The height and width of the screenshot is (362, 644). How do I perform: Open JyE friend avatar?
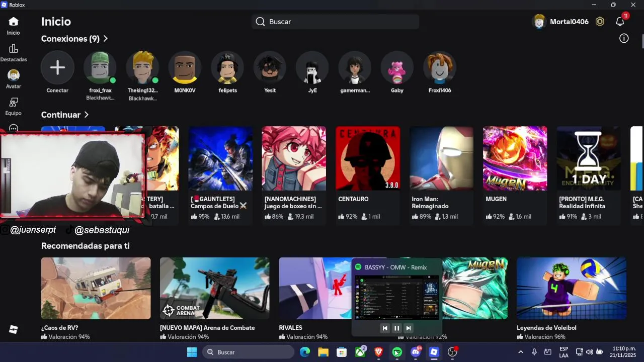click(x=312, y=67)
